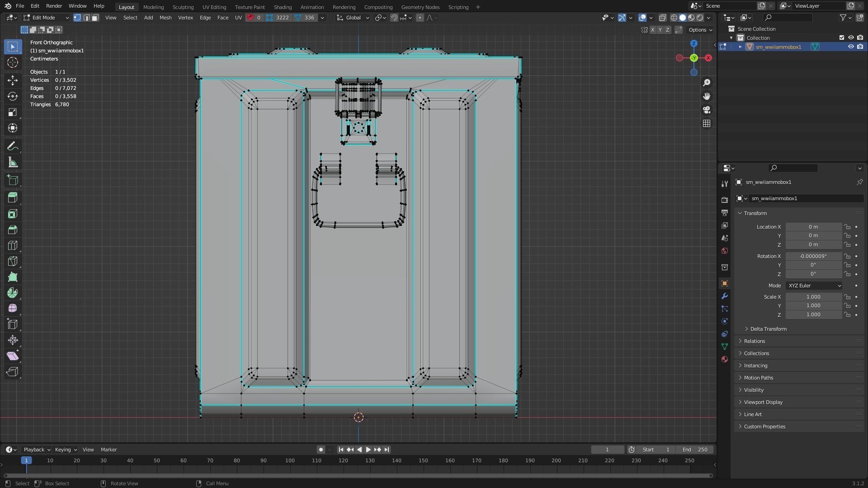
Task: Expand the Delta Transform panel
Action: click(x=768, y=329)
